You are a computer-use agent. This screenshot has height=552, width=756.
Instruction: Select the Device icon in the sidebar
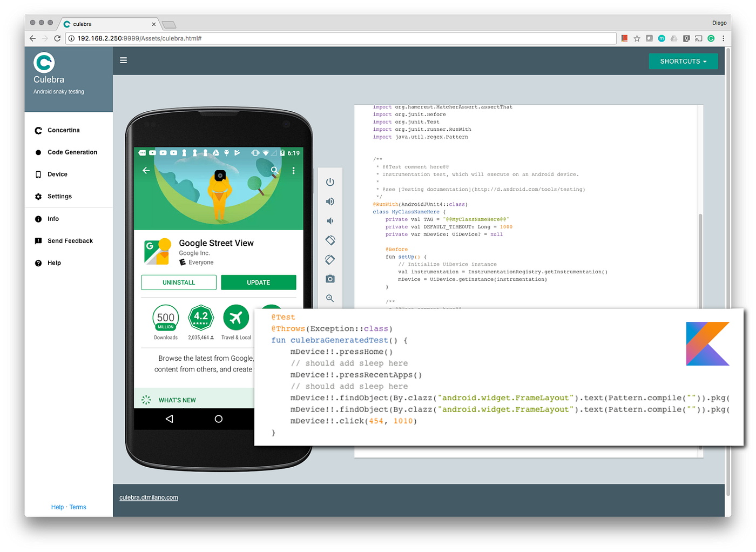click(38, 174)
